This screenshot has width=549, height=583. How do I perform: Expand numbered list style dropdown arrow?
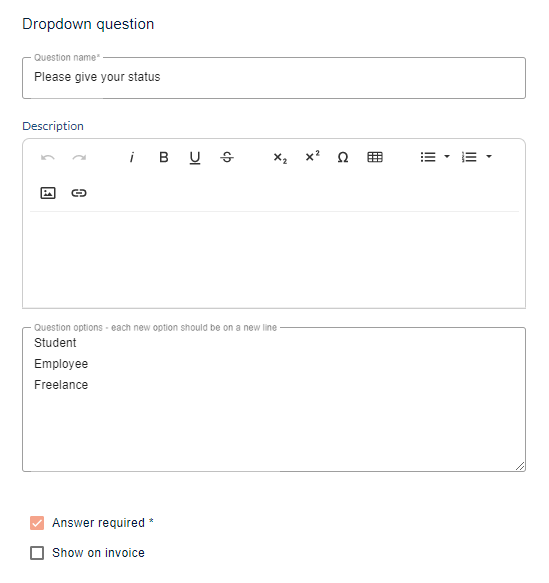tap(489, 157)
